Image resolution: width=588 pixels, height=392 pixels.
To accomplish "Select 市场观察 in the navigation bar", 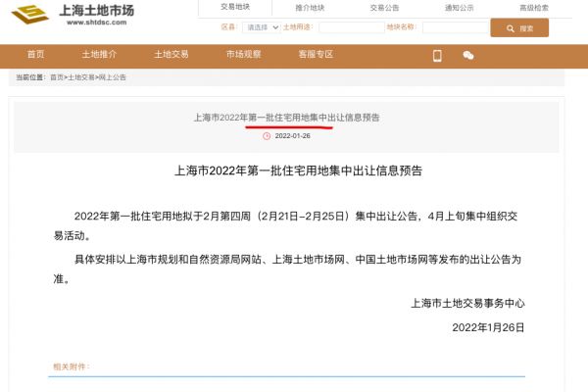I will pyautogui.click(x=242, y=55).
